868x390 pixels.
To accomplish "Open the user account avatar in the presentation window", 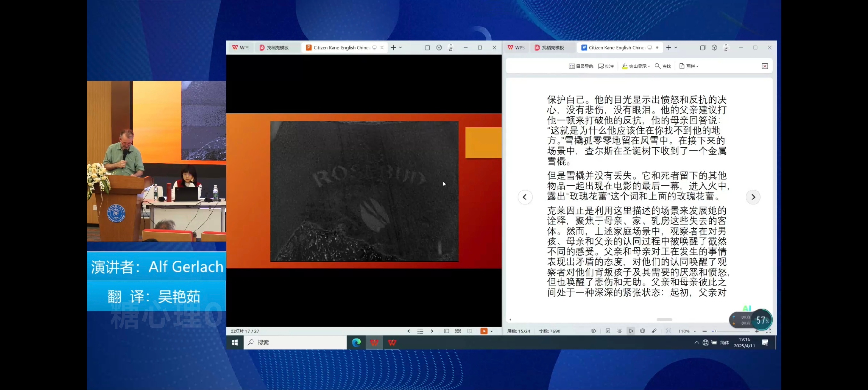I will point(451,47).
